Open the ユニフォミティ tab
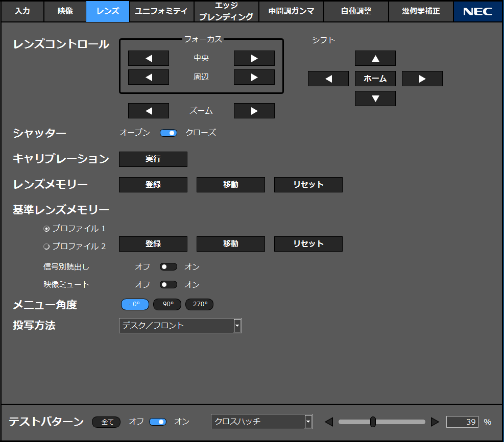The image size is (504, 442). [161, 11]
